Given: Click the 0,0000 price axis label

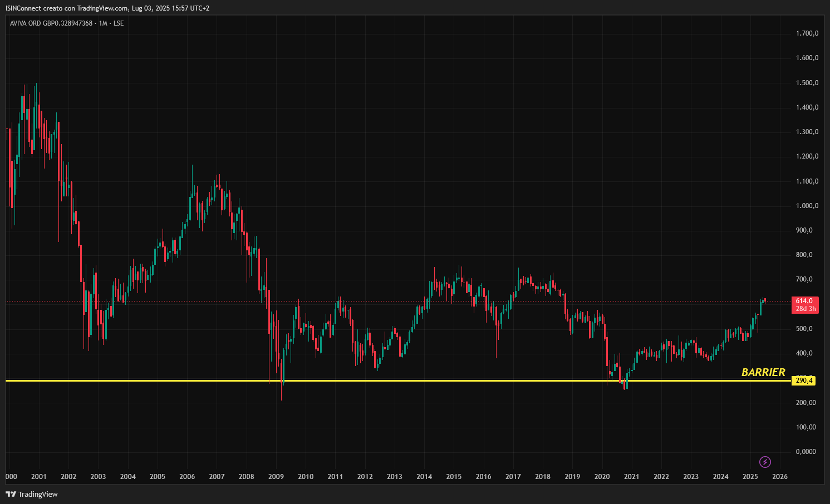Looking at the screenshot, I should pos(806,452).
